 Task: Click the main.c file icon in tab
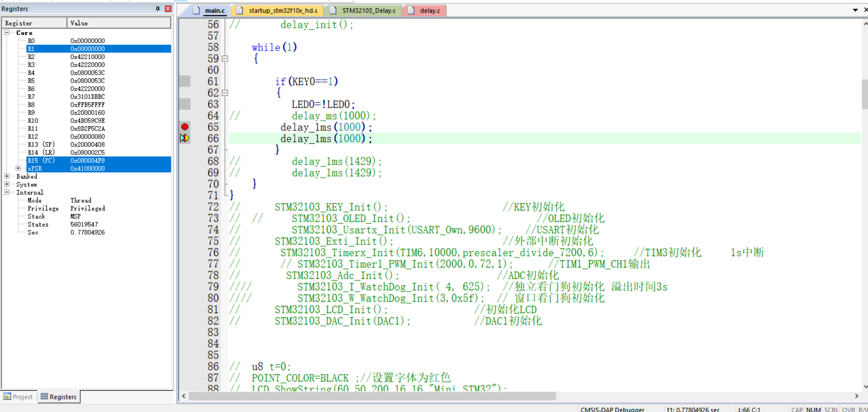tap(196, 10)
